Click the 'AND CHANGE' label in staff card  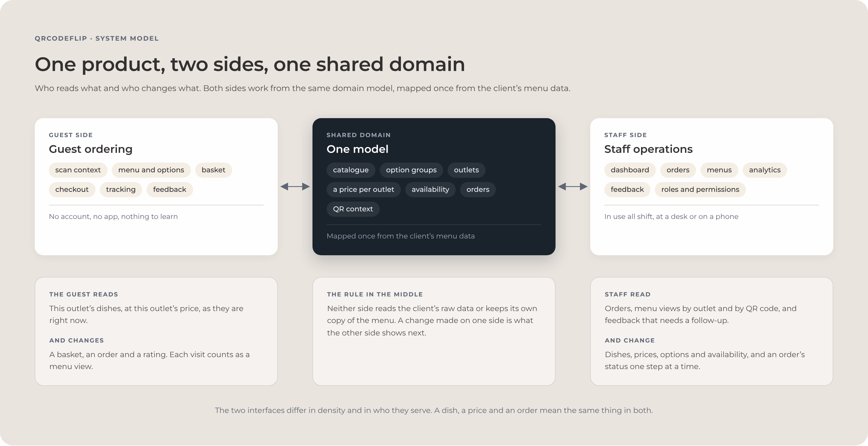point(629,340)
